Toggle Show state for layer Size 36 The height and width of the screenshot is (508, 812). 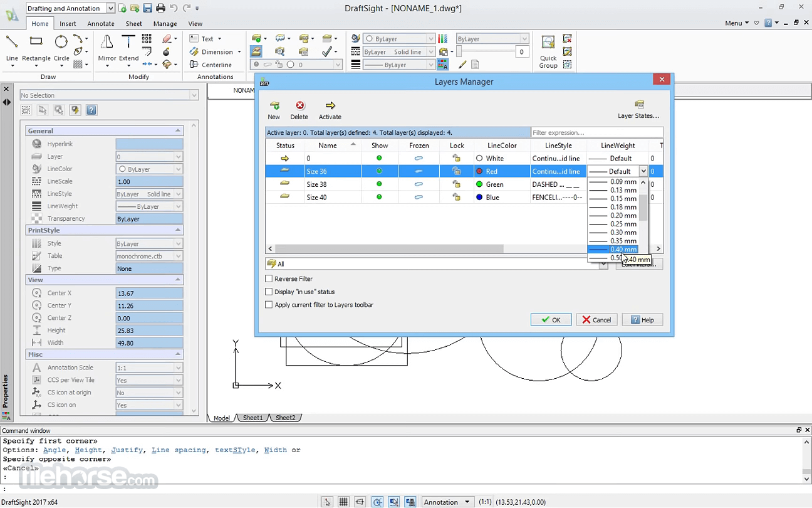tap(379, 171)
